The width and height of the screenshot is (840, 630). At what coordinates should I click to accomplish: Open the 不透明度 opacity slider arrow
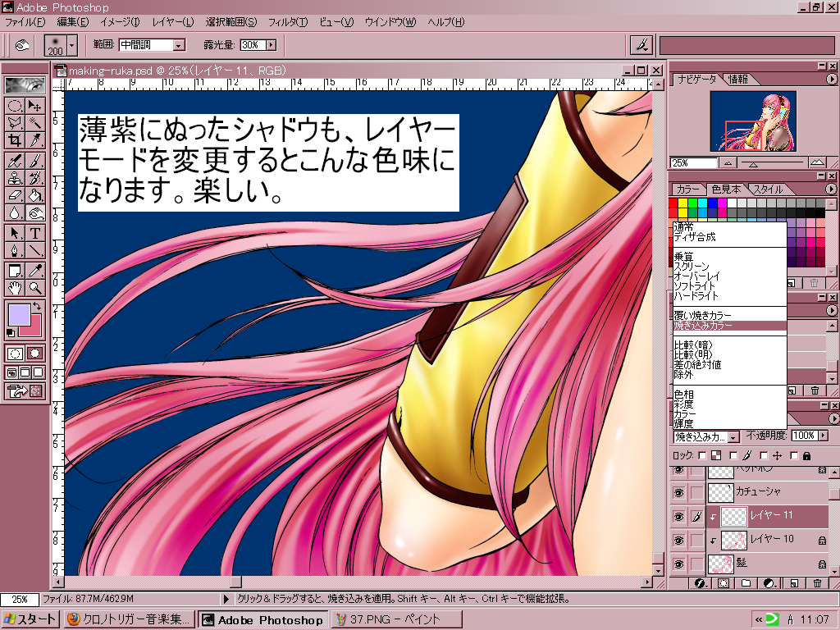coord(823,436)
